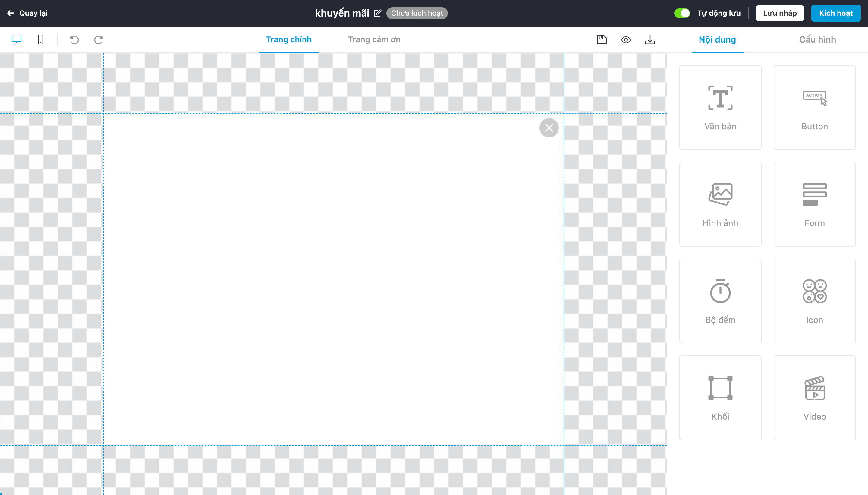Go back with Quay lại link
Screen dimensions: 868x495
27,13
